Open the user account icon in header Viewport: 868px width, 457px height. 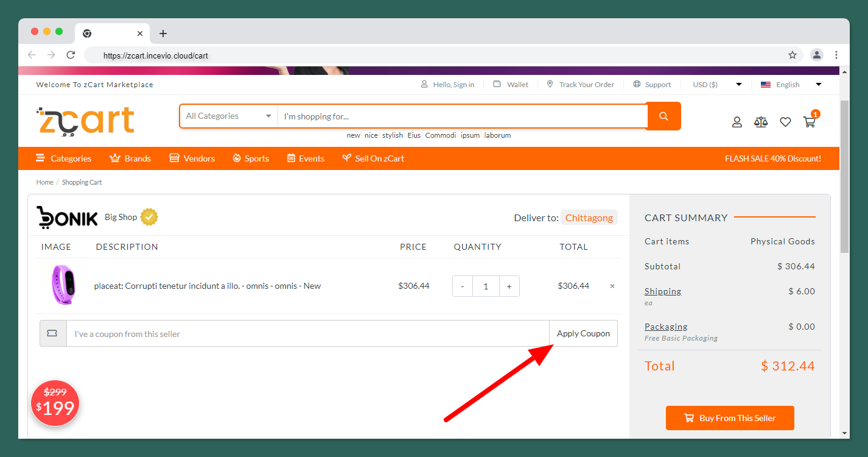coord(737,122)
